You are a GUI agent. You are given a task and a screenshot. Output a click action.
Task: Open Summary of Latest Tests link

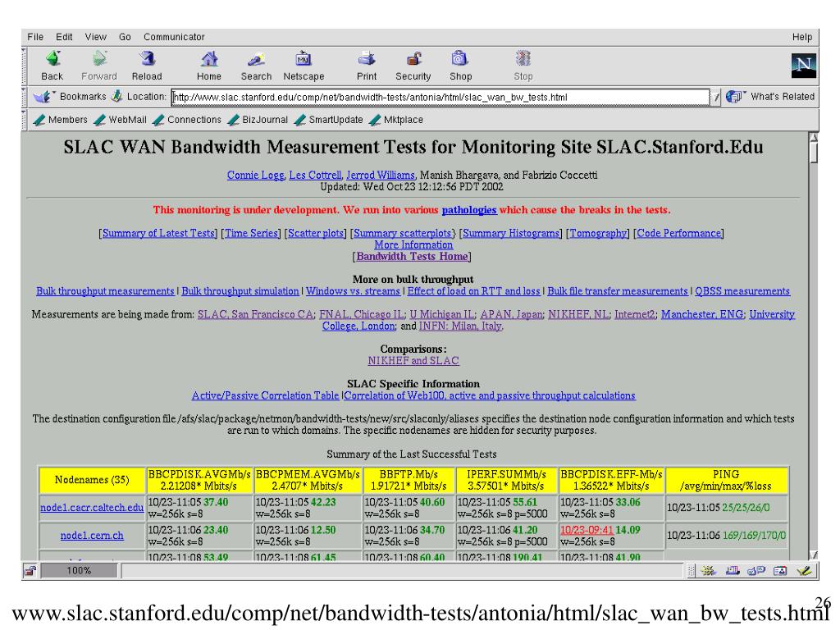tap(158, 233)
